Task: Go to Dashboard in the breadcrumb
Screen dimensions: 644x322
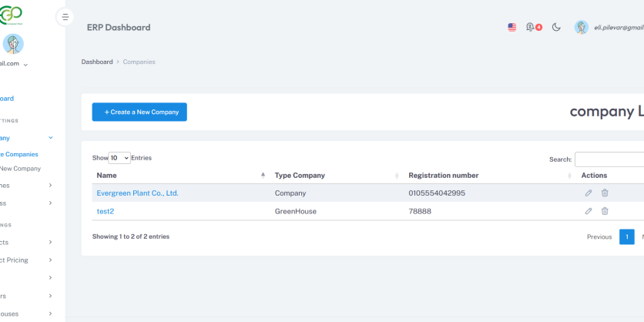Action: point(97,62)
